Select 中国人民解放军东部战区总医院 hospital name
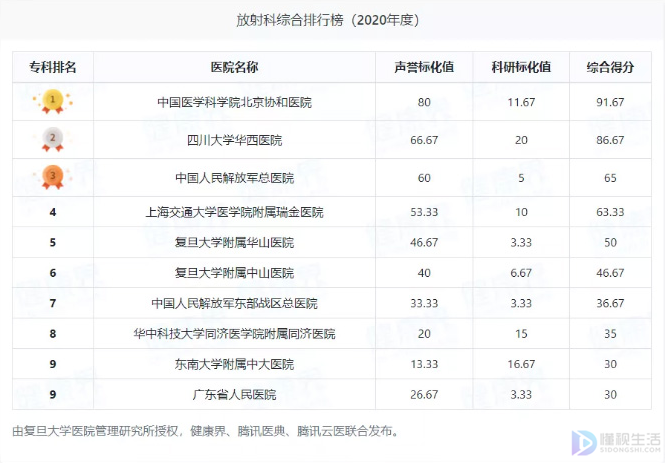This screenshot has height=463, width=665. [x=234, y=303]
